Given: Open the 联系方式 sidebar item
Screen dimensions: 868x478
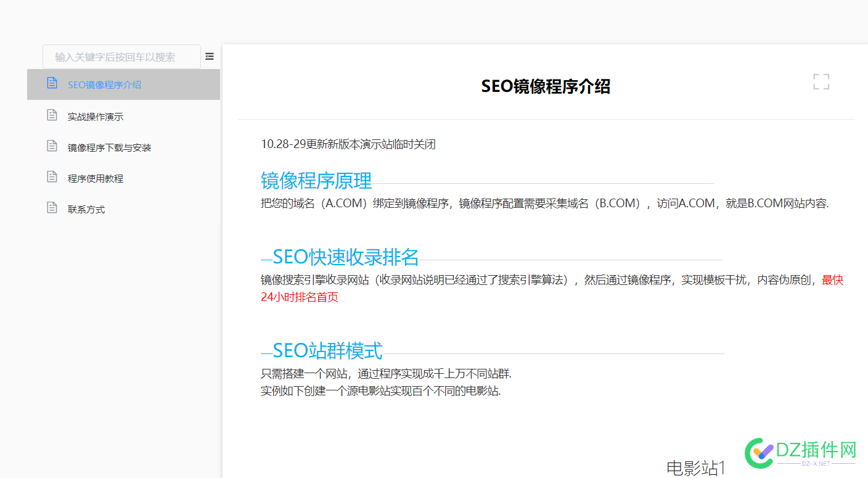Looking at the screenshot, I should (123, 209).
